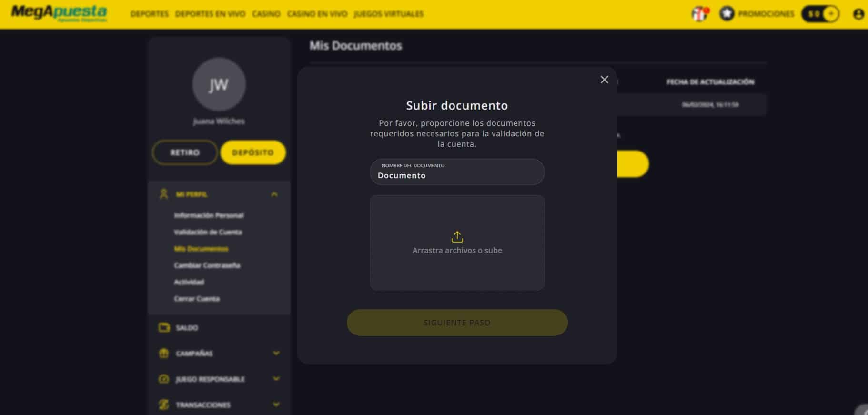Close the Subir documento dialog
868x415 pixels.
604,80
